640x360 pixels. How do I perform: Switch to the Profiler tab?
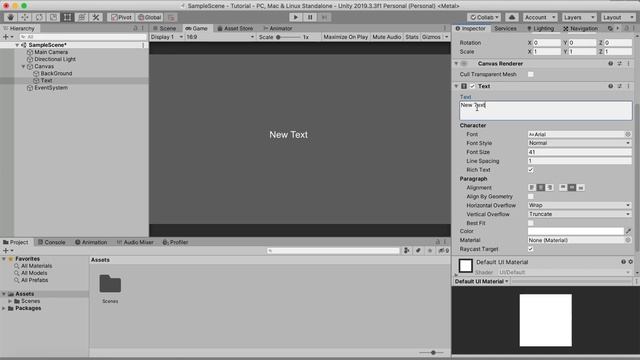point(176,242)
